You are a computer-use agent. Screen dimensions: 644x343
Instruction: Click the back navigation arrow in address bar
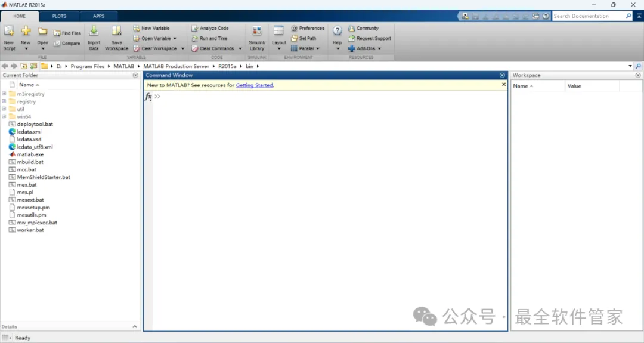point(5,66)
